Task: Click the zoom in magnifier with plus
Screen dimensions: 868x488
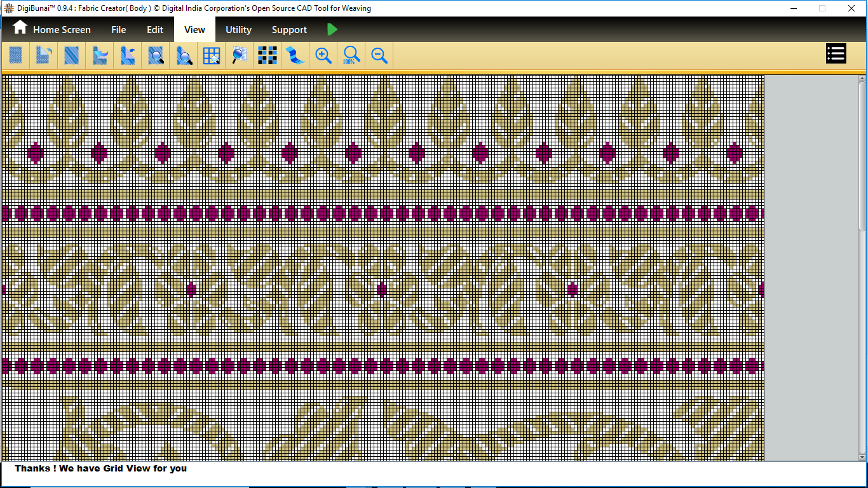Action: click(323, 56)
